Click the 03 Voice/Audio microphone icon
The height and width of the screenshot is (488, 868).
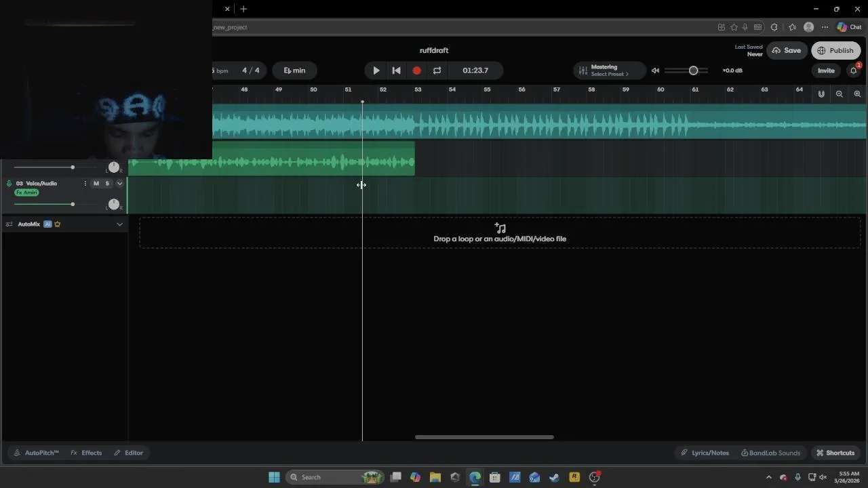[9, 184]
